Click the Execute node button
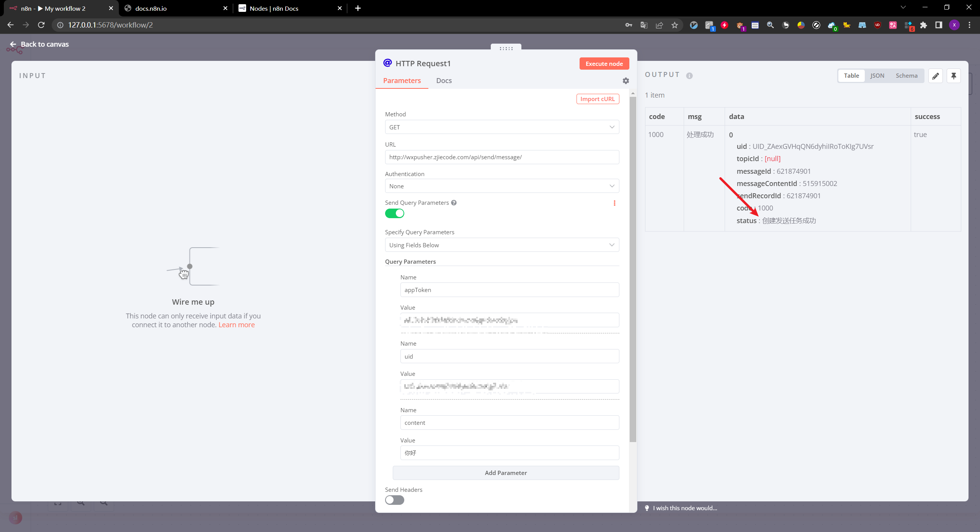This screenshot has height=532, width=980. click(604, 64)
